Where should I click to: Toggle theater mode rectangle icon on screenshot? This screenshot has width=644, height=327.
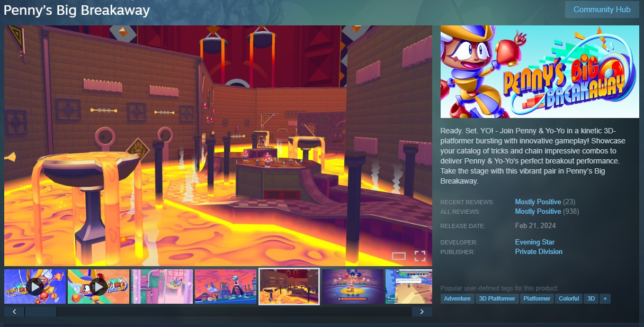(399, 256)
